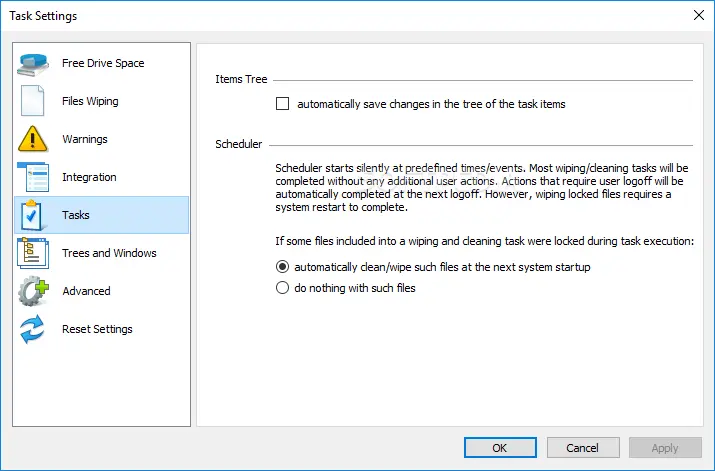The image size is (715, 471).
Task: Close the Task Settings dialog
Action: (699, 15)
